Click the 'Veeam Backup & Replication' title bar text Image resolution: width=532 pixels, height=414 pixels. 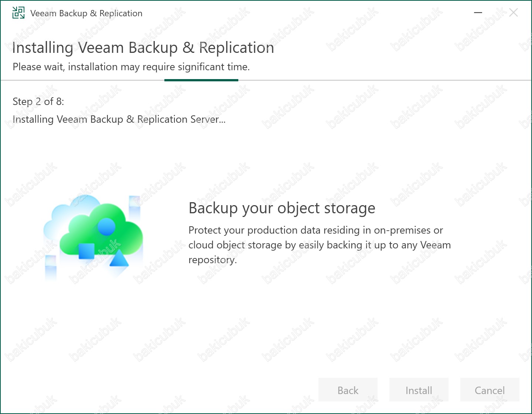tap(86, 13)
